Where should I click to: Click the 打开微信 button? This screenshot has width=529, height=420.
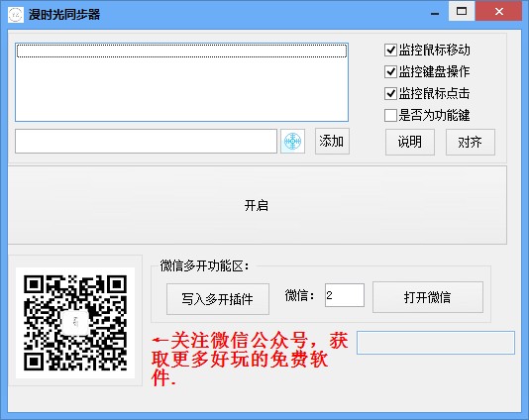click(x=428, y=297)
